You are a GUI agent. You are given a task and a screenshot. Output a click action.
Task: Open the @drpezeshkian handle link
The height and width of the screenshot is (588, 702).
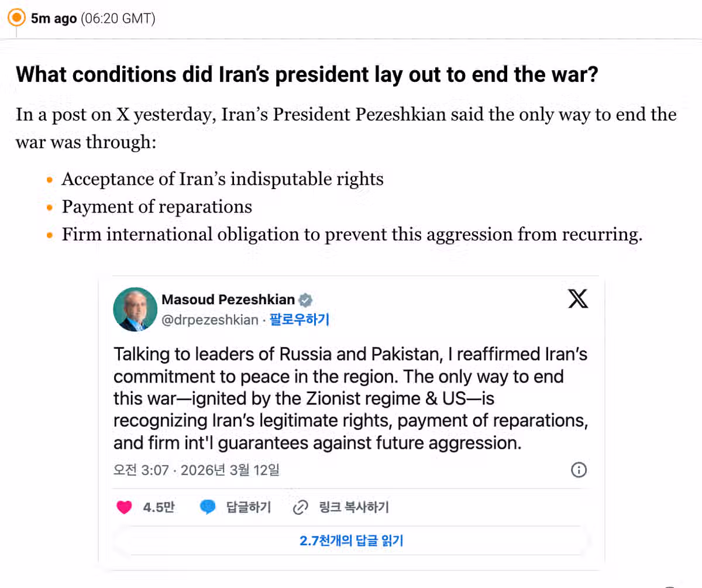209,319
